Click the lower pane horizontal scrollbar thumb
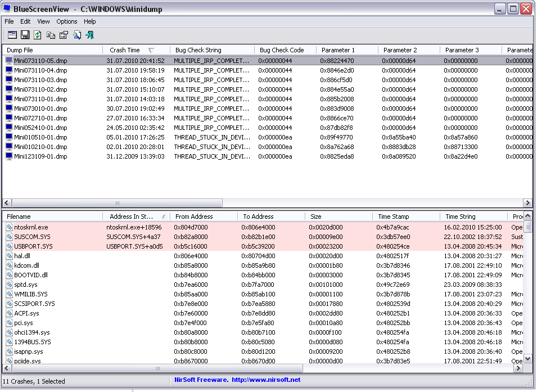Screen dimensions: 537x392 pyautogui.click(x=157, y=368)
